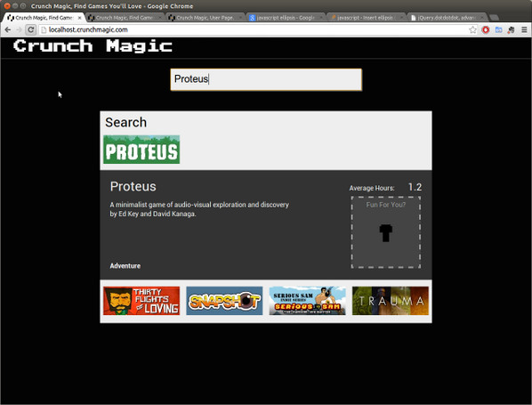Open the Snapshot game thumbnail

point(224,301)
